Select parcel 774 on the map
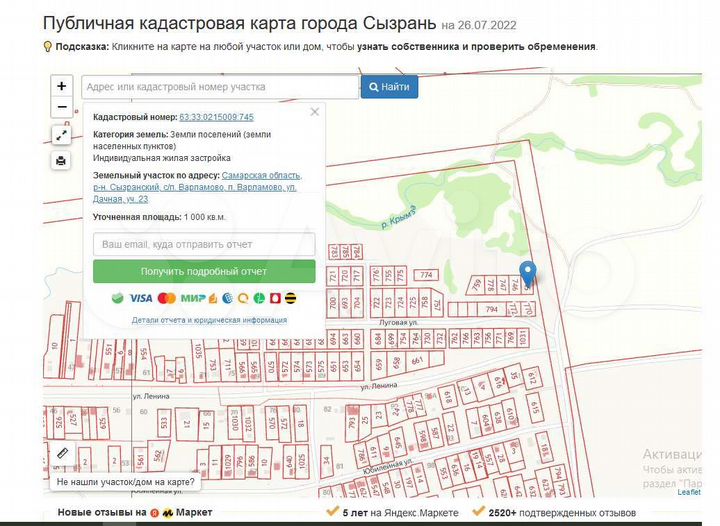Screen dimensions: 720x526 pos(426,275)
